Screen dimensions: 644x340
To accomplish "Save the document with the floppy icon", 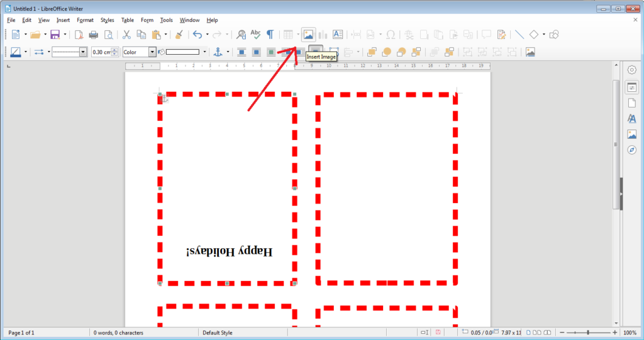I will 55,35.
